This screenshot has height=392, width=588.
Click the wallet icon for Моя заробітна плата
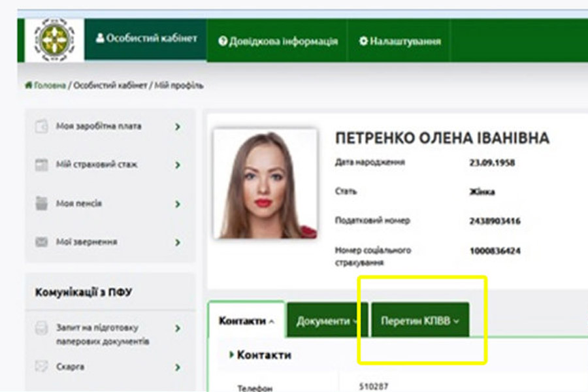pyautogui.click(x=42, y=126)
